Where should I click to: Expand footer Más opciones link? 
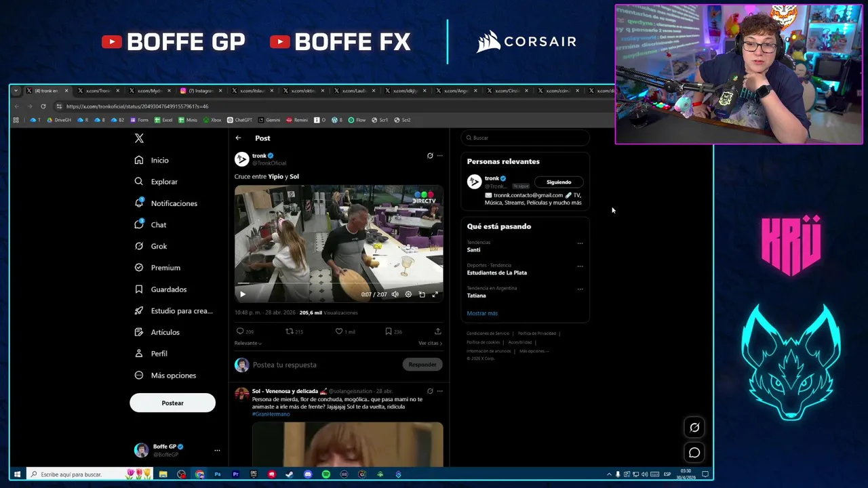[x=534, y=351]
